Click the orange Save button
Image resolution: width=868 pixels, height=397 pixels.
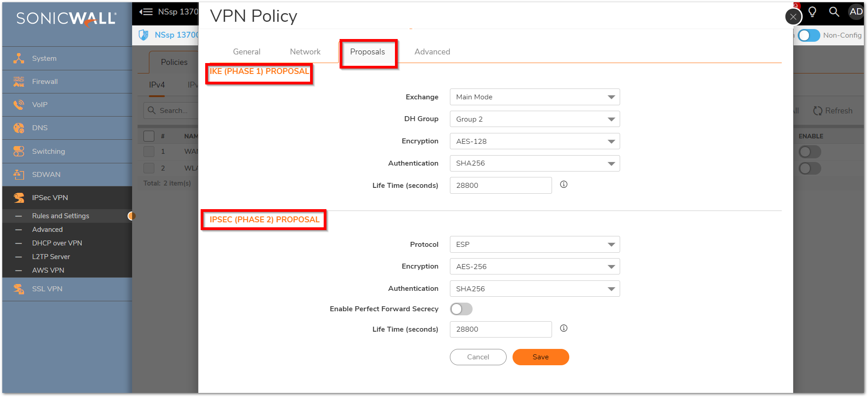pos(540,357)
